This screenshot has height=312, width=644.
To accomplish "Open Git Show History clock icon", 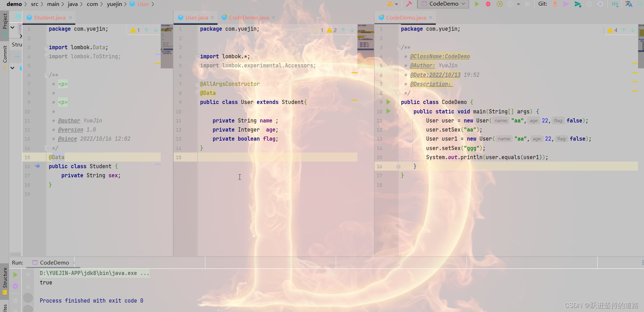I will coord(589,4).
